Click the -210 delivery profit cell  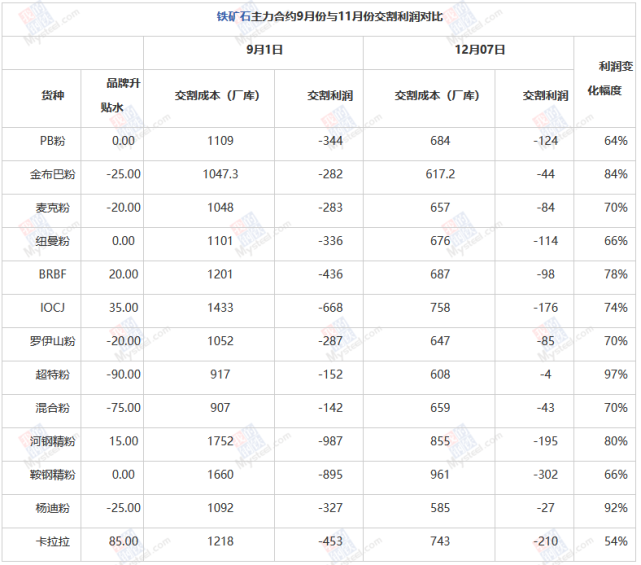pyautogui.click(x=546, y=541)
